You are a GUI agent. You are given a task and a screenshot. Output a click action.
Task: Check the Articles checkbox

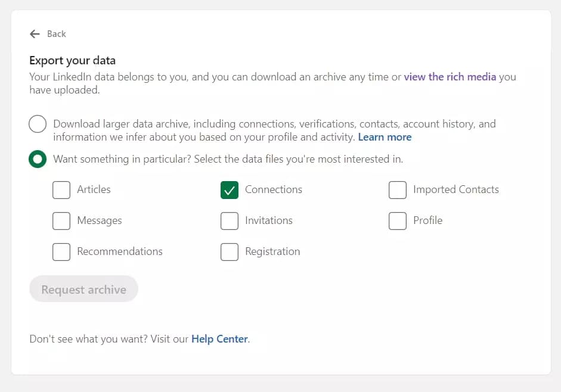coord(61,189)
